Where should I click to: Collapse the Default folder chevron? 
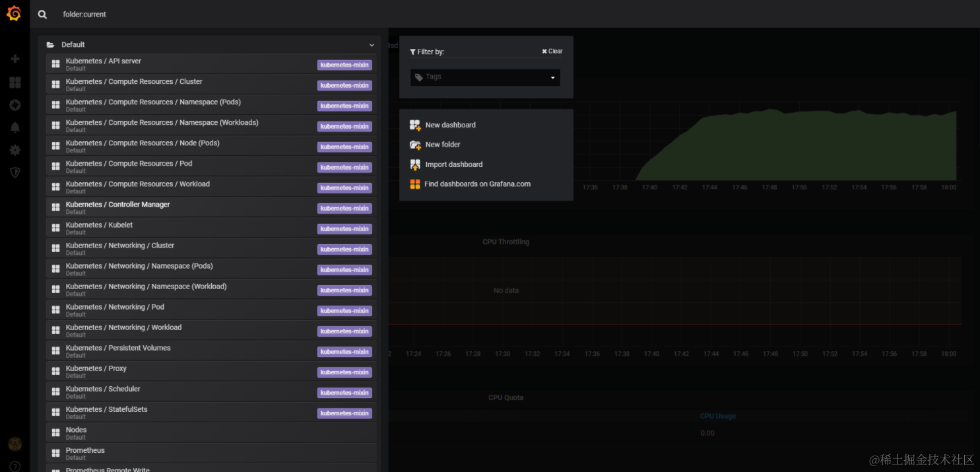[372, 45]
